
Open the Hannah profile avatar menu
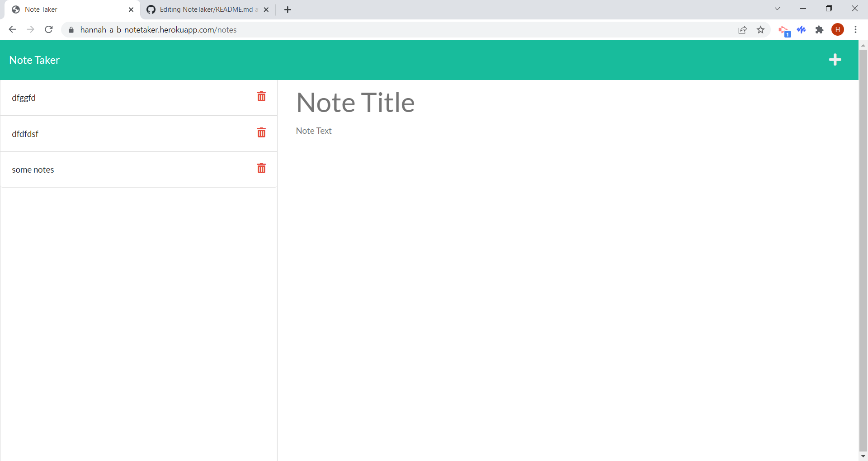(838, 29)
